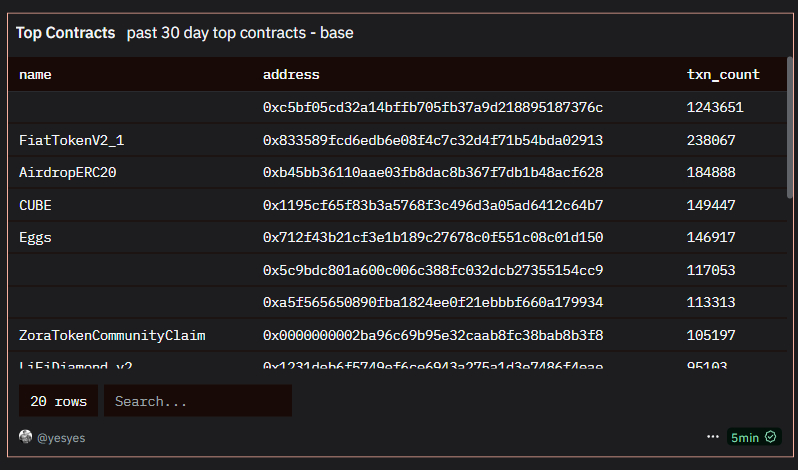This screenshot has width=798, height=470.
Task: Open the three-dot options menu
Action: tap(712, 437)
